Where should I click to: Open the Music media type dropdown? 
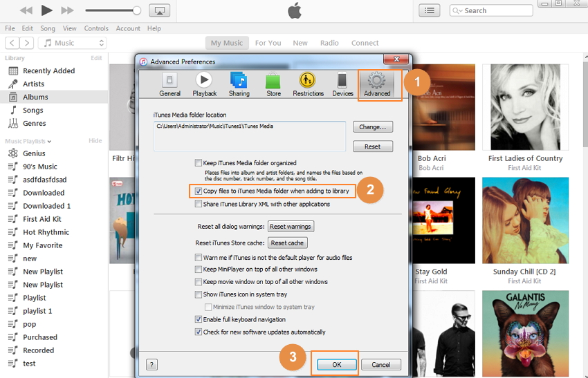click(72, 43)
